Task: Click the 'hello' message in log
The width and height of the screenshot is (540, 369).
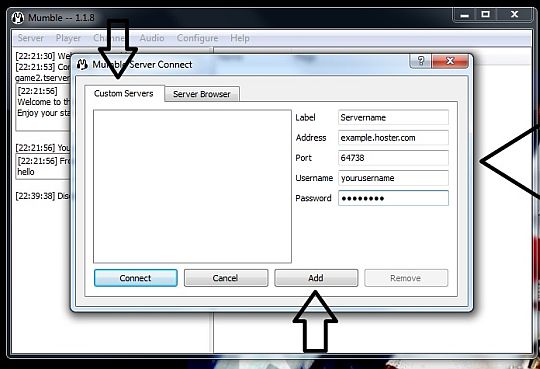Action: click(x=26, y=172)
